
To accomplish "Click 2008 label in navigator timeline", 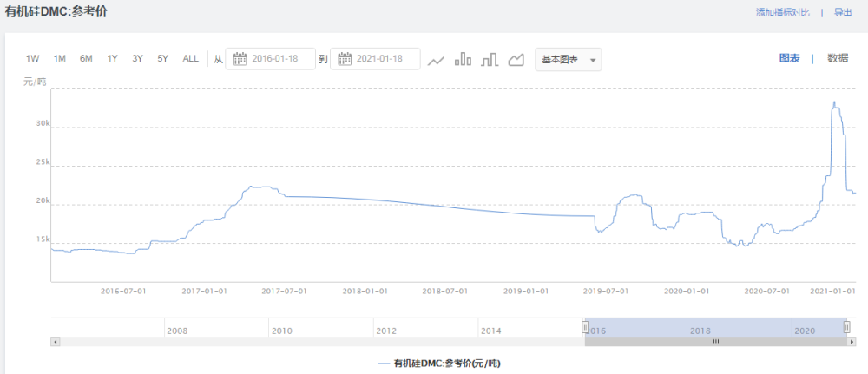I will point(177,331).
